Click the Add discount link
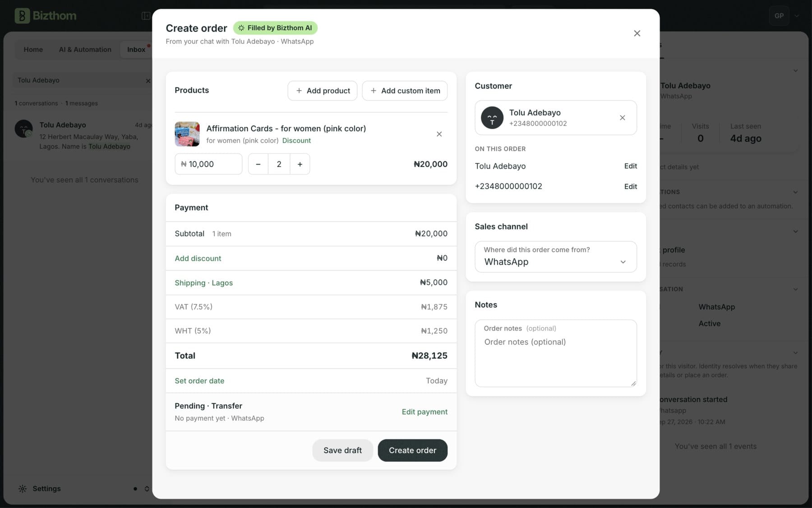 tap(198, 258)
